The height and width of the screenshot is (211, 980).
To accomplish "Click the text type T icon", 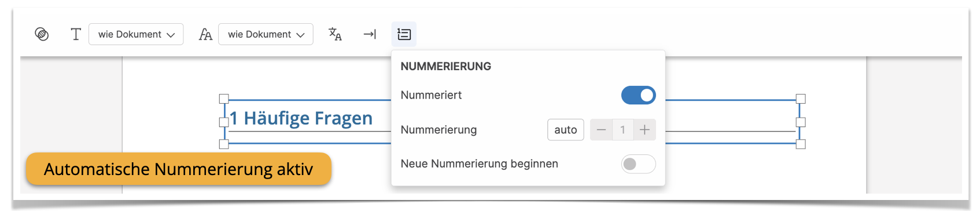I will point(76,34).
